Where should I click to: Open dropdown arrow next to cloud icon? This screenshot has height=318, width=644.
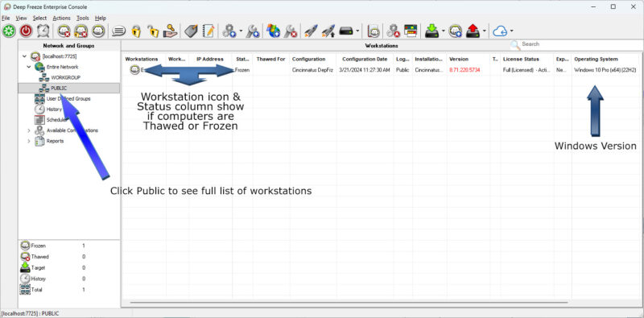click(x=512, y=31)
